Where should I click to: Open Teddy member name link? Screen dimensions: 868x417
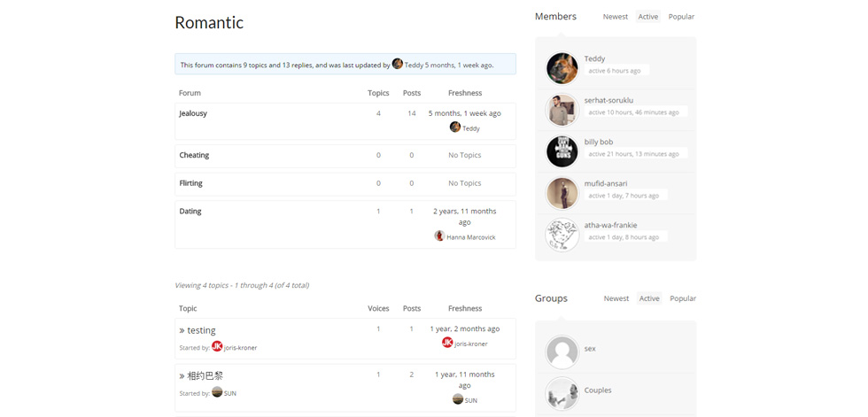tap(594, 58)
